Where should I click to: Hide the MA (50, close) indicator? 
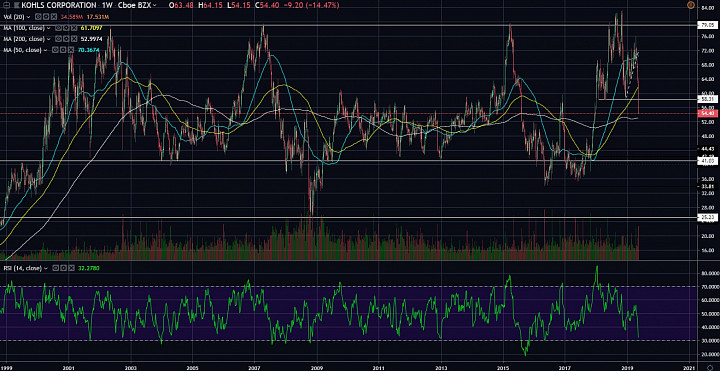pyautogui.click(x=55, y=50)
